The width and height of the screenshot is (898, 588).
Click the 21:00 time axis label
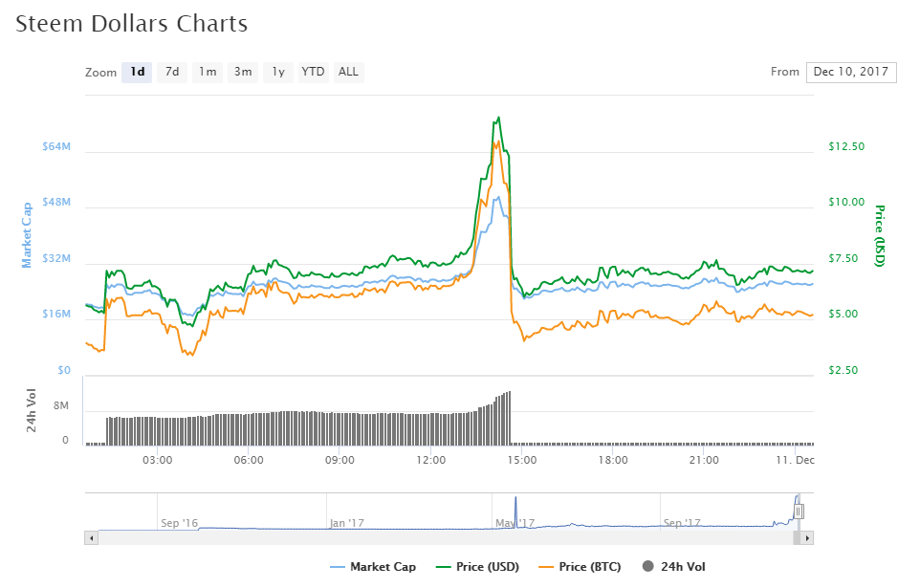click(705, 460)
